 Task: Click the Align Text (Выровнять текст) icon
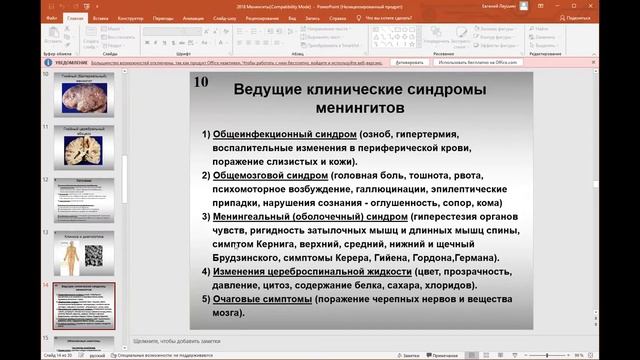click(x=303, y=37)
